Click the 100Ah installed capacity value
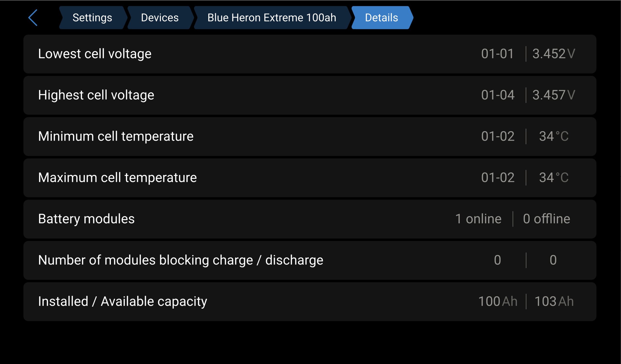The height and width of the screenshot is (364, 621). coord(498,301)
